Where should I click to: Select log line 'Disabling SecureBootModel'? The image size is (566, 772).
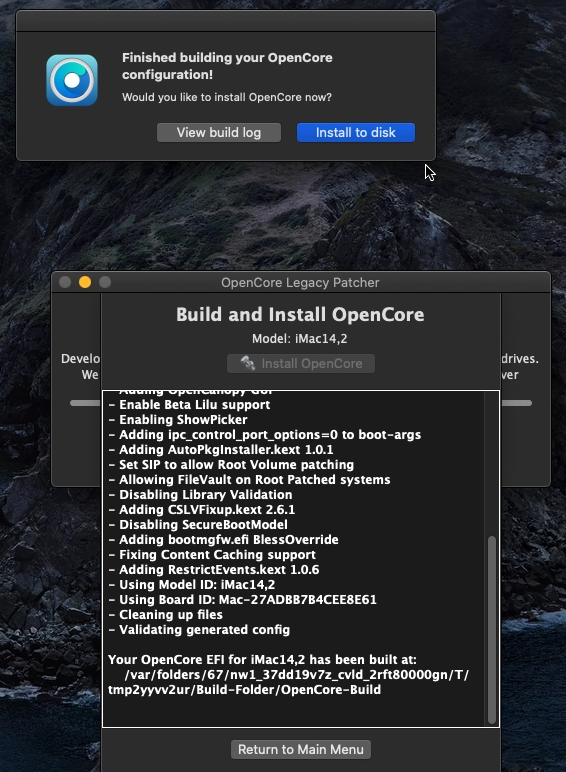tap(198, 525)
